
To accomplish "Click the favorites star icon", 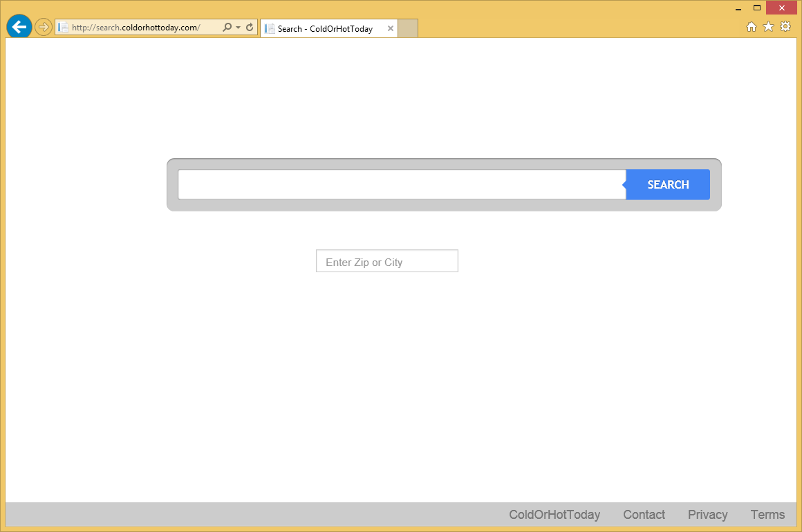I will tap(768, 26).
